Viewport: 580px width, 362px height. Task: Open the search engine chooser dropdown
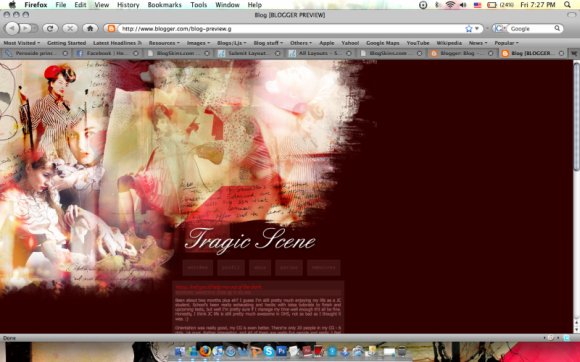(x=499, y=28)
